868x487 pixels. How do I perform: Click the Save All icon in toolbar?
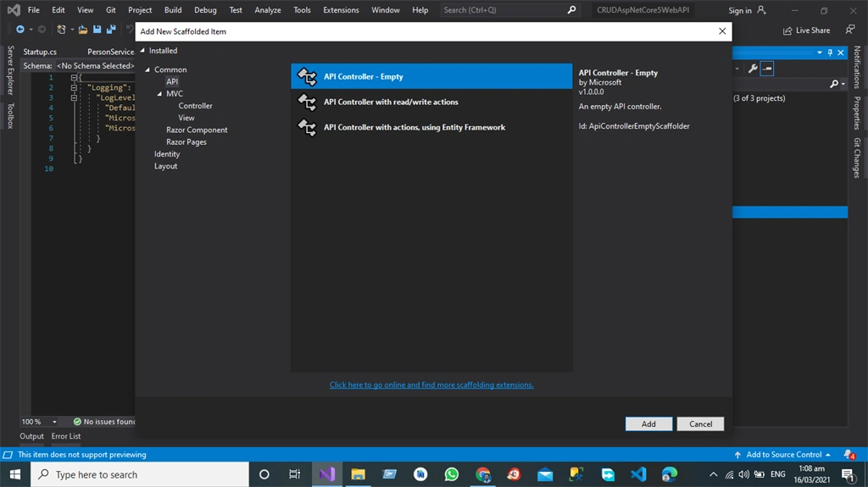click(x=111, y=30)
